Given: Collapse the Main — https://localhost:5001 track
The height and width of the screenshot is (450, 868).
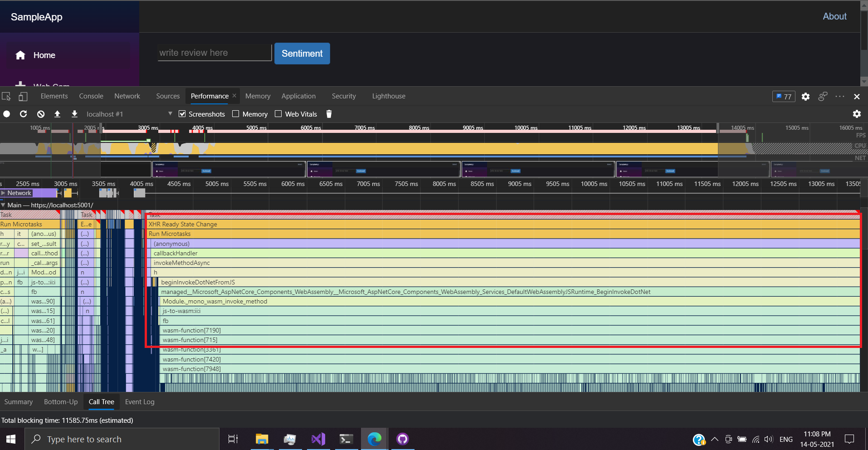Looking at the screenshot, I should point(4,205).
